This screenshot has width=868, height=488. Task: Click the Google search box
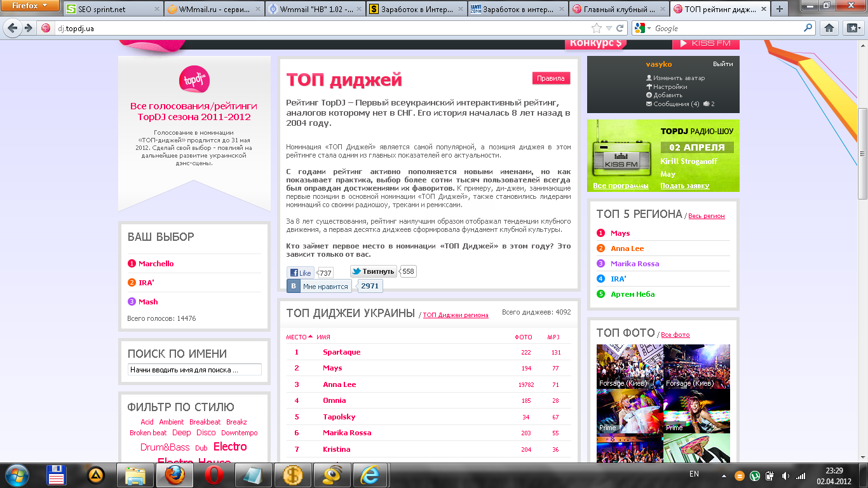coord(728,28)
